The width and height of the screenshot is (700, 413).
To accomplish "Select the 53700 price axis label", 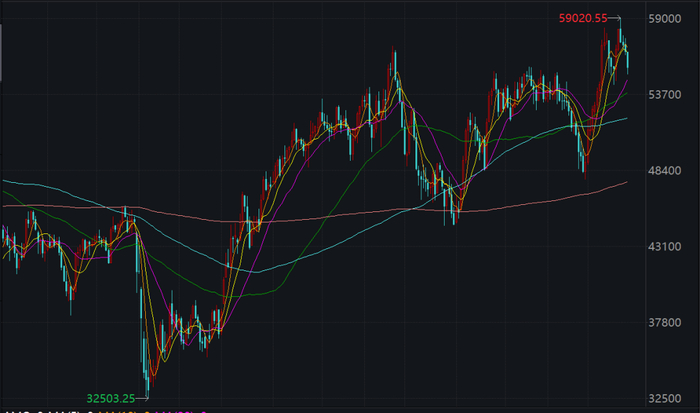I will pyautogui.click(x=663, y=94).
